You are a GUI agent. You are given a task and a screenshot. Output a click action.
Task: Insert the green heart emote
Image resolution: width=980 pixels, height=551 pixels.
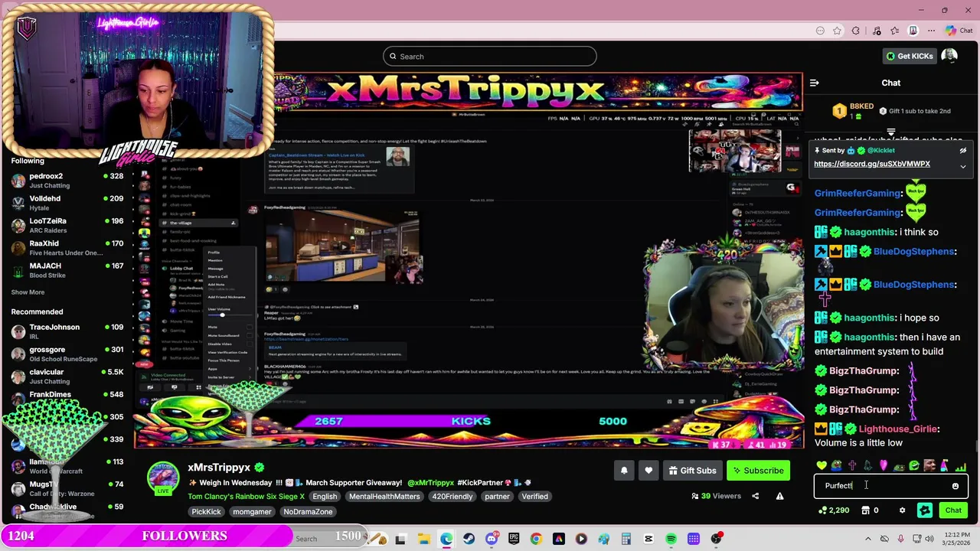click(822, 465)
